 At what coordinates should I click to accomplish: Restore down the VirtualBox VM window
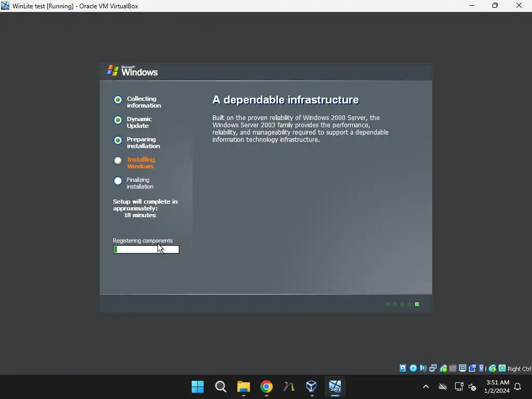[x=495, y=6]
